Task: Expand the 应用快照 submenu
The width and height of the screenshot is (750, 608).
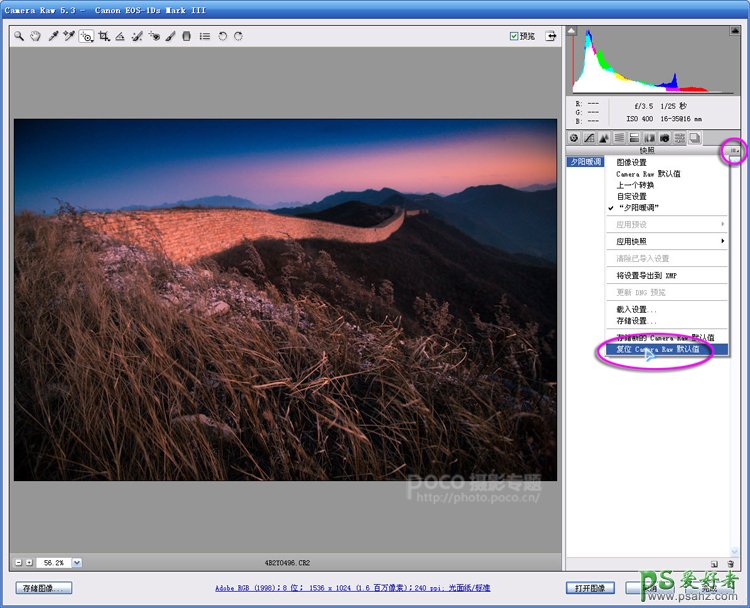Action: (x=668, y=241)
